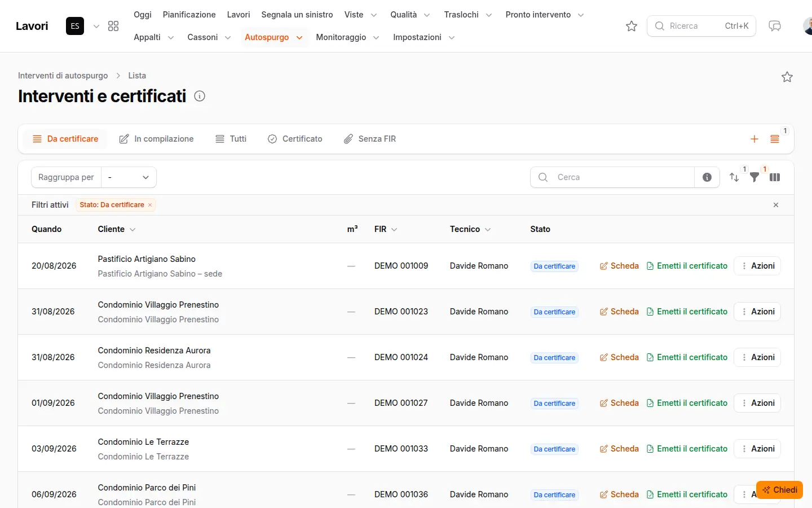The height and width of the screenshot is (508, 812).
Task: Expand the Cassoni menu
Action: pyautogui.click(x=209, y=37)
